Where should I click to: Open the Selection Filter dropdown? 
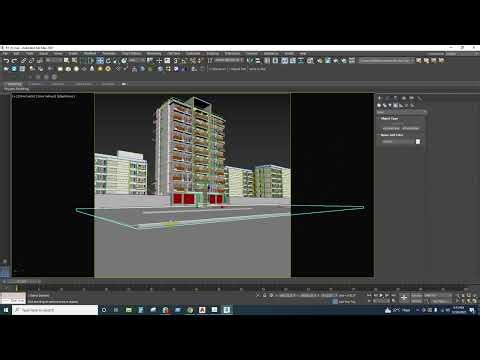54,60
